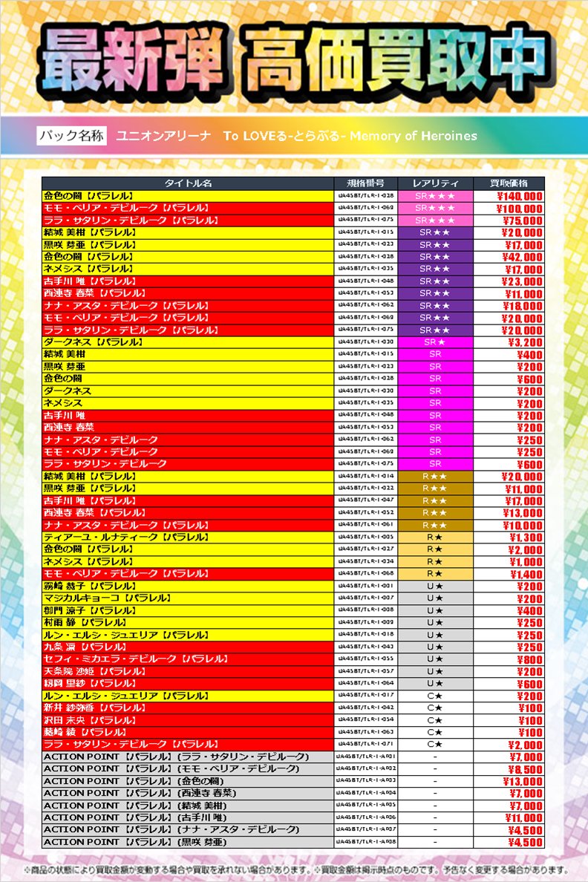Select the ¥140,000 price cell
Viewport: 588px width, 882px height.
click(509, 196)
